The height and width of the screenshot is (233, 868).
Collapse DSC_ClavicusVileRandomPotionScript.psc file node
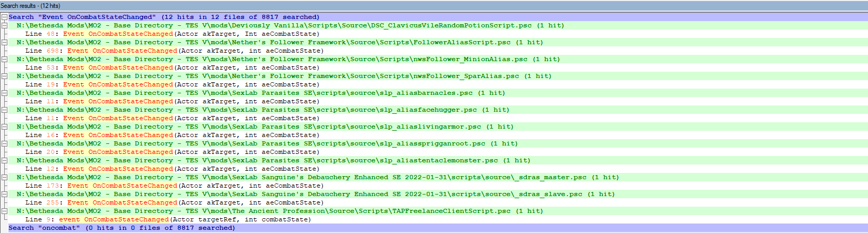coord(4,25)
